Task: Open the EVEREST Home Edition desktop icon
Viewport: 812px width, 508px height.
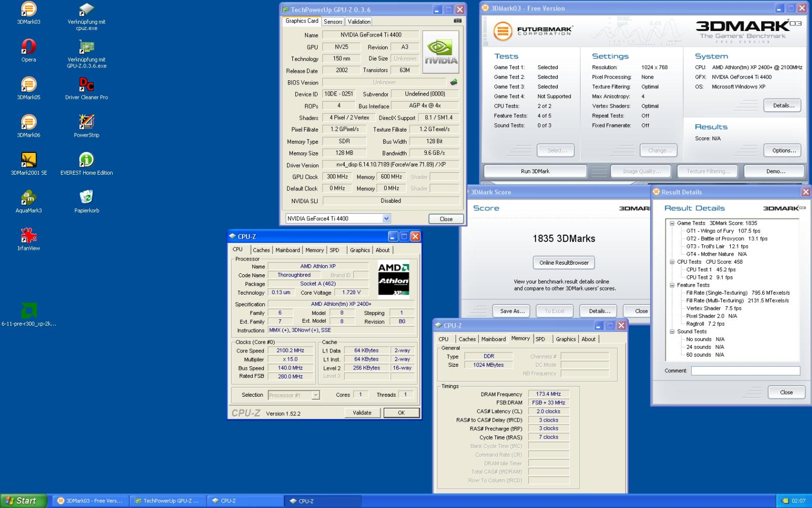Action: click(86, 164)
